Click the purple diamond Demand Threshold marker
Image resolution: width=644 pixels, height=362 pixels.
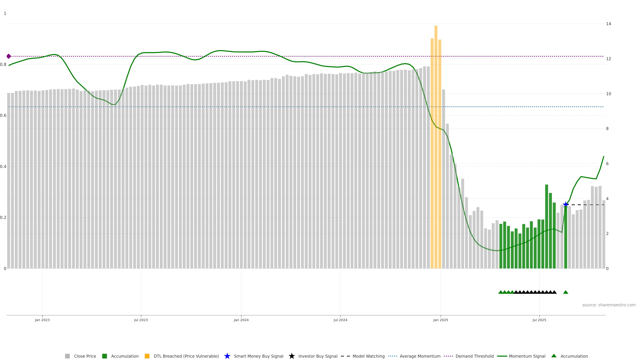click(9, 56)
